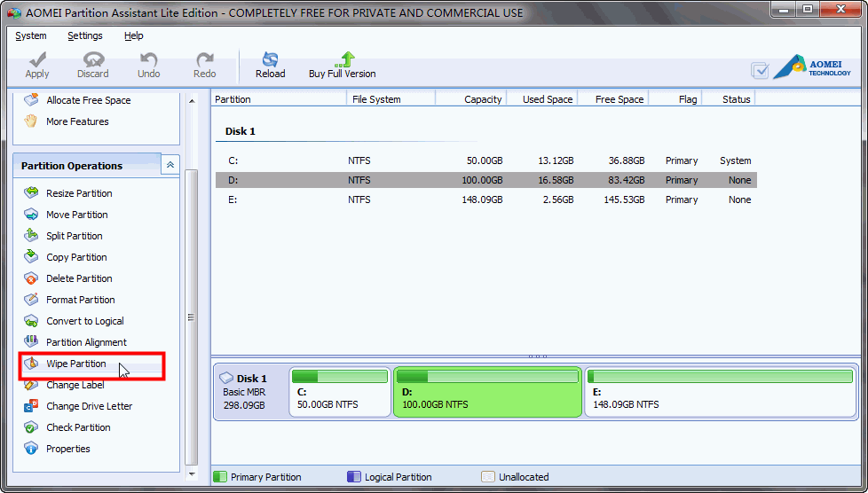
Task: Click the Undo arrow icon
Action: pos(148,59)
